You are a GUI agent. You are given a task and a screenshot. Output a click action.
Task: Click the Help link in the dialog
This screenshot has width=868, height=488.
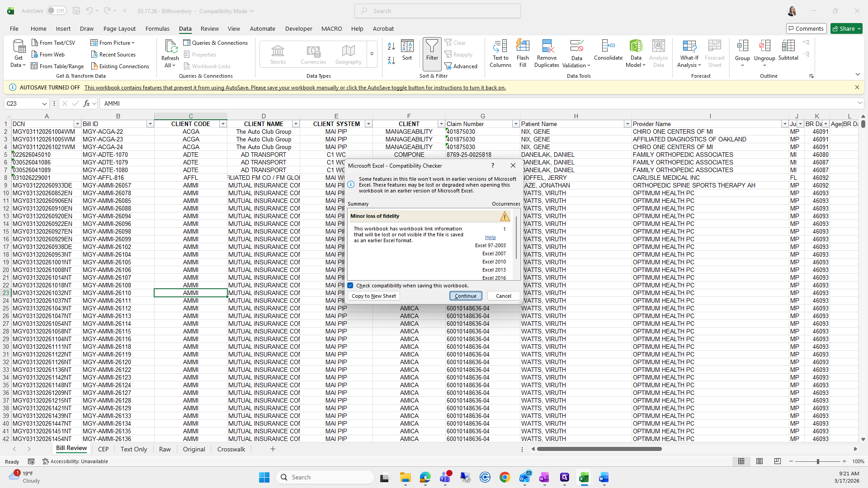tap(490, 237)
